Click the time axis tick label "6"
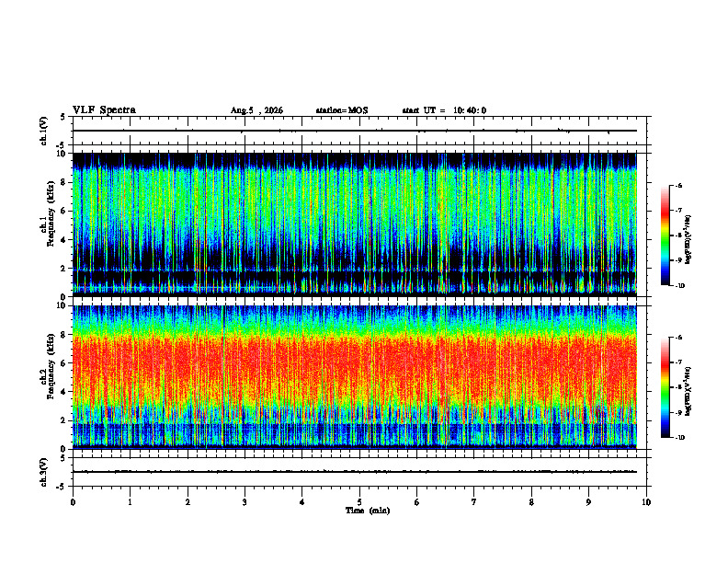Screen dimensions: 728x563 pos(417,502)
